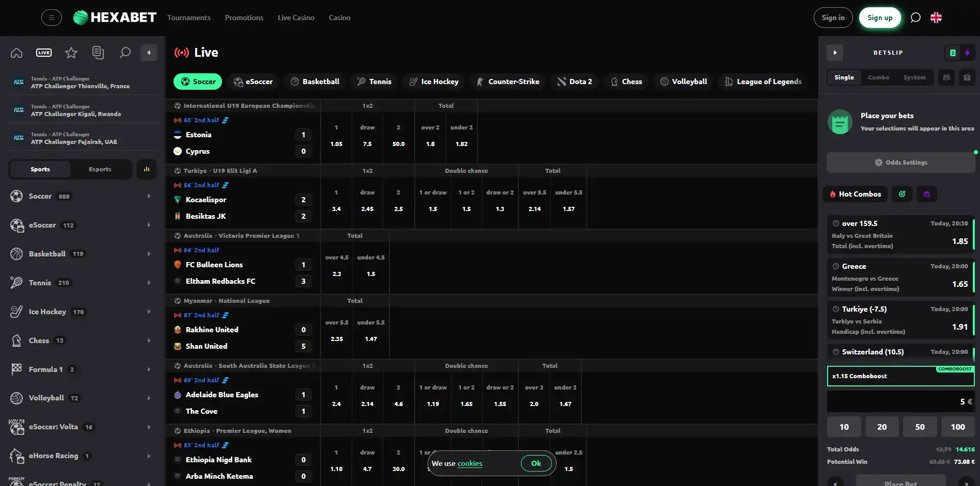Switch betslip to Combo tab

click(878, 77)
